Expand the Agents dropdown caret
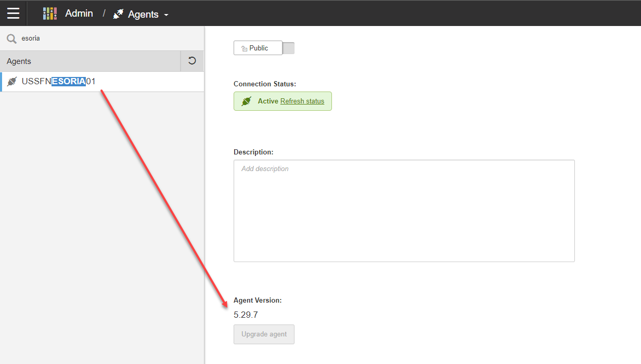This screenshot has height=364, width=641. (166, 15)
